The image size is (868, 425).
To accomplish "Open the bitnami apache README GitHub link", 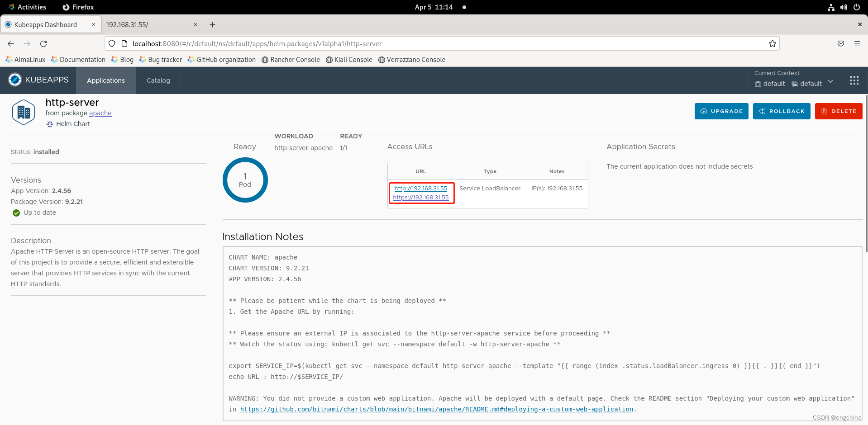I will click(436, 410).
